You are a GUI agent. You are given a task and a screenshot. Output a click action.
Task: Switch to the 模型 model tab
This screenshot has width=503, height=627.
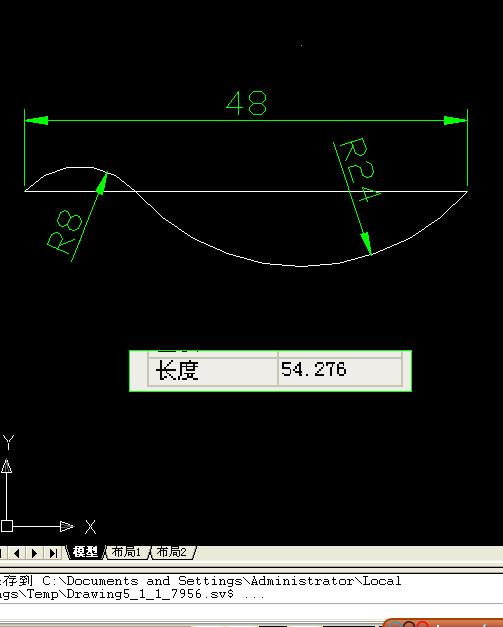point(85,552)
